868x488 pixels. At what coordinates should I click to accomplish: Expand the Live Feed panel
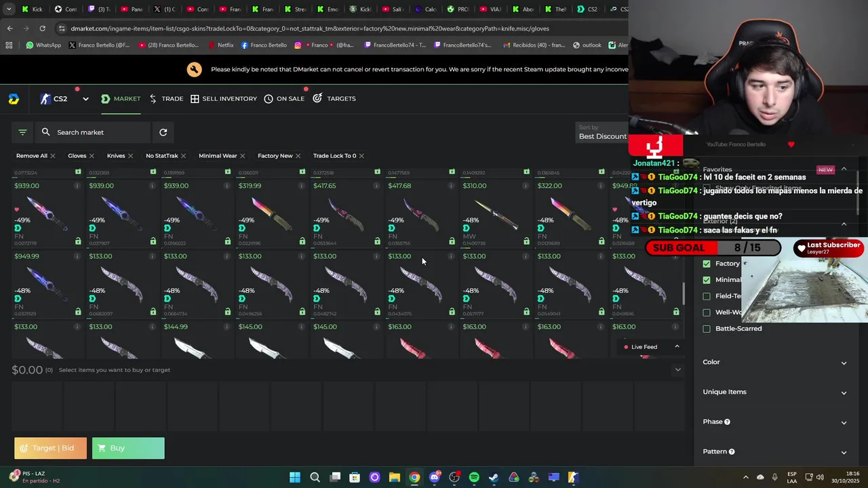click(677, 346)
